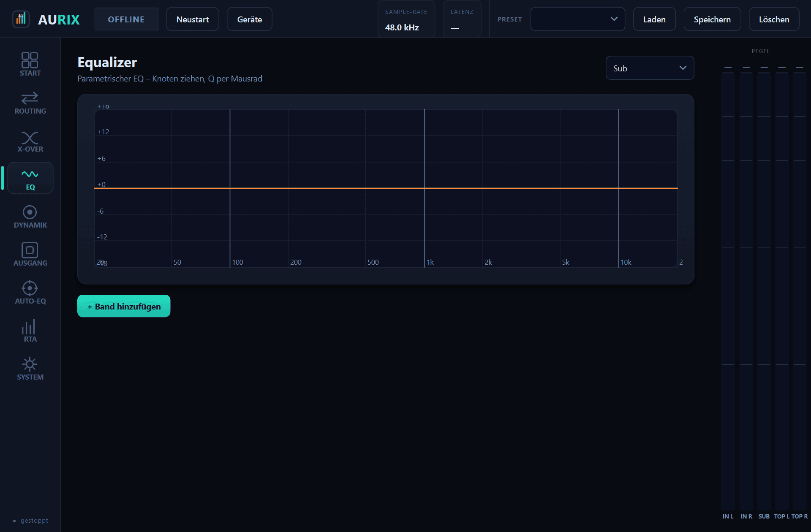Image resolution: width=811 pixels, height=532 pixels.
Task: Click the 5k frequency axis label
Action: click(566, 262)
